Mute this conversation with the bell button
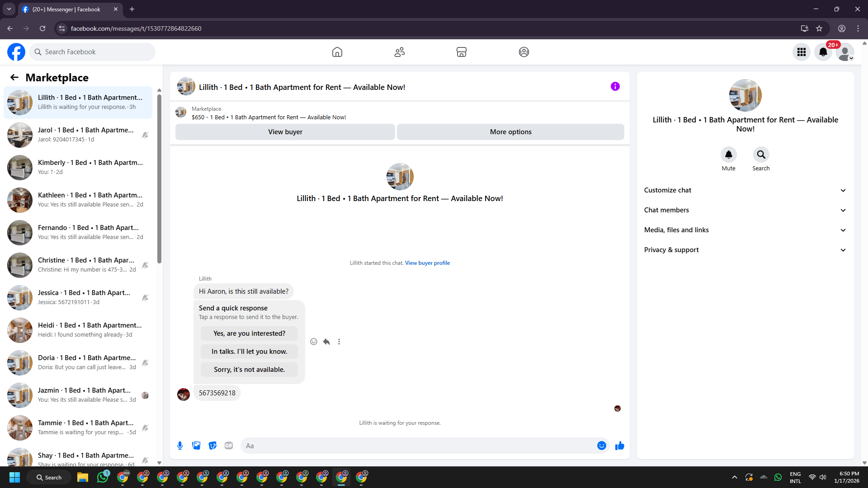This screenshot has height=488, width=868. coord(728,155)
